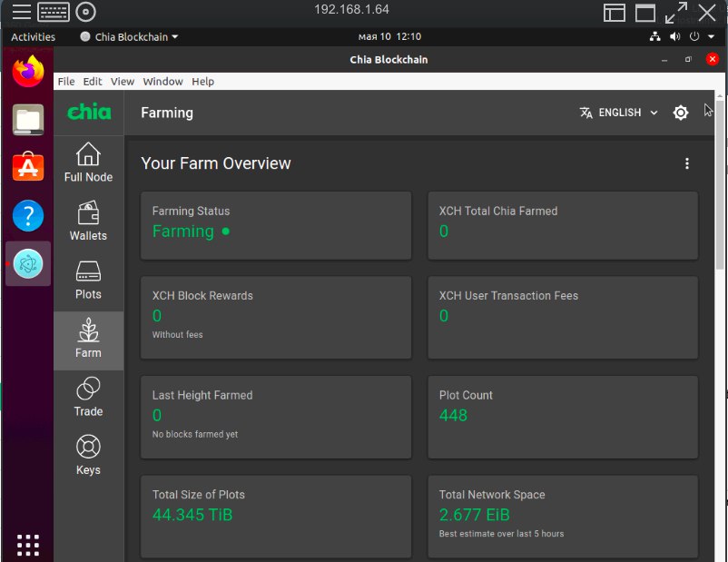Click 'No blocks farmed yet' text
Image resolution: width=728 pixels, height=562 pixels.
(195, 434)
